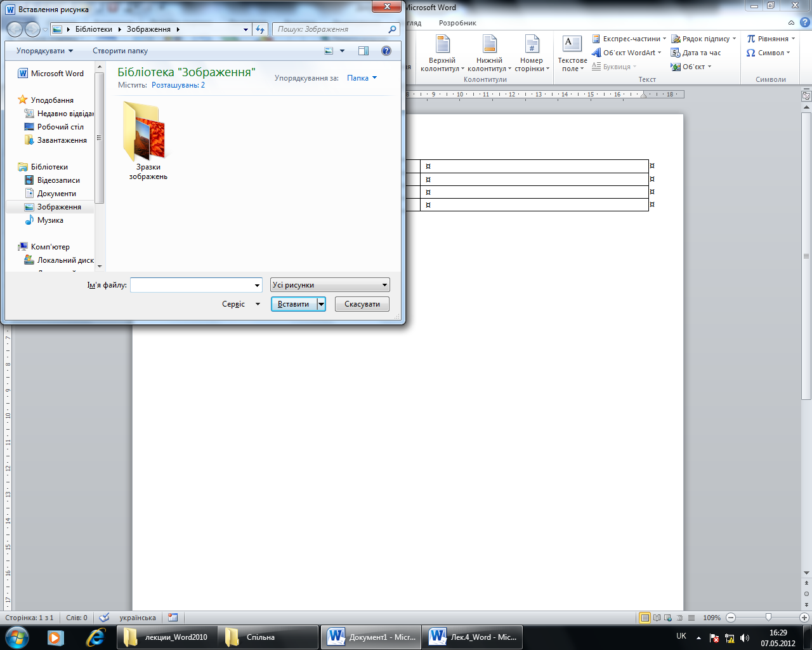812x650 pixels.
Task: Click the search magnifier icon
Action: 392,29
